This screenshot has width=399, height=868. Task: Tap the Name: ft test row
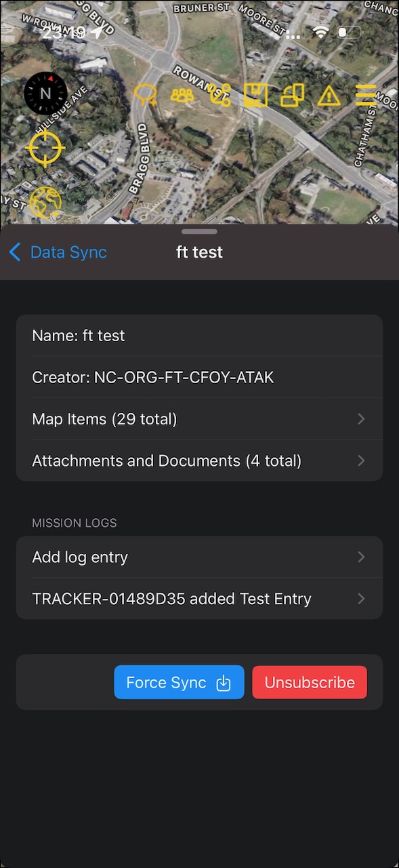tap(199, 336)
